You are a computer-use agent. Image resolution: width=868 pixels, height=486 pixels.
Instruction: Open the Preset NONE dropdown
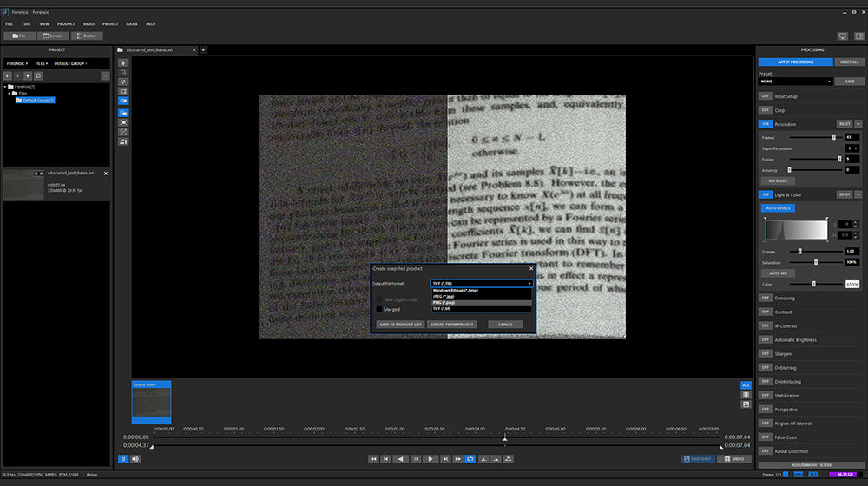[x=795, y=82]
